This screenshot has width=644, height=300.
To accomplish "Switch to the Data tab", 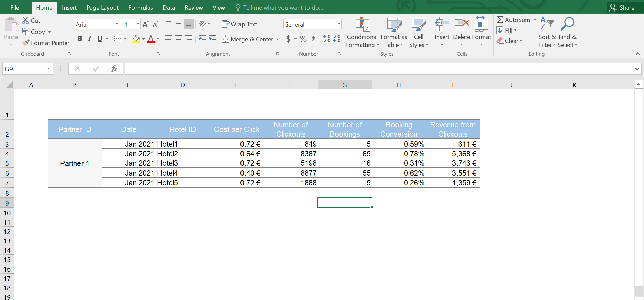I will click(169, 7).
